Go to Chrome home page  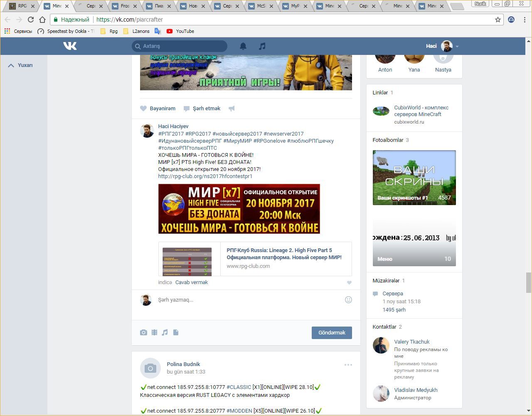pos(42,20)
